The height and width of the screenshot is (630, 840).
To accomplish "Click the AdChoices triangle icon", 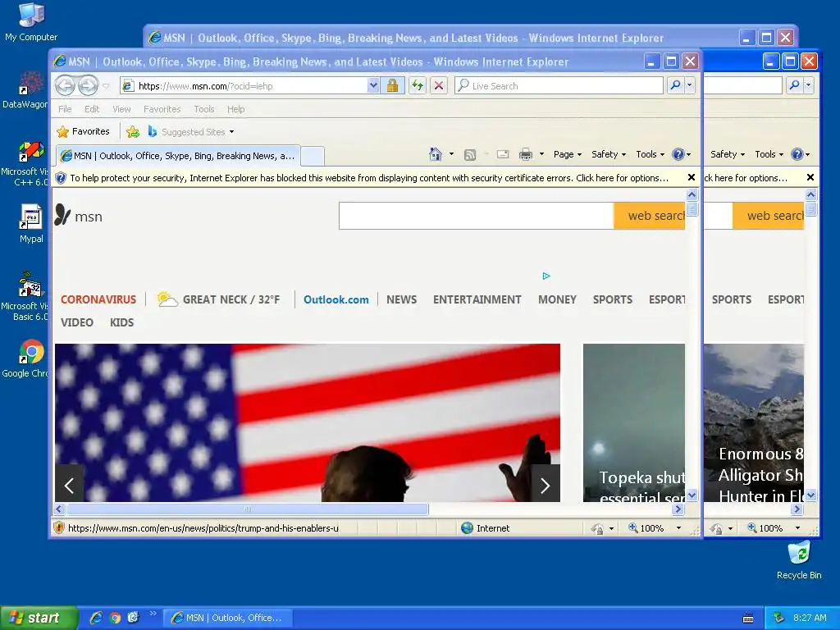I will click(x=546, y=276).
